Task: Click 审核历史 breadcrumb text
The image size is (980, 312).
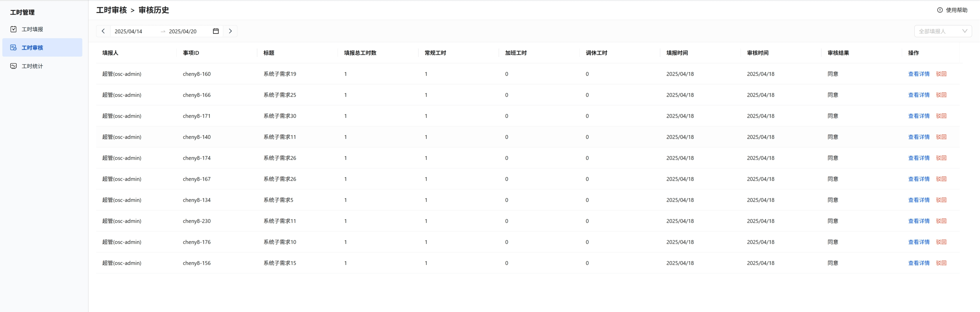Action: tap(154, 10)
